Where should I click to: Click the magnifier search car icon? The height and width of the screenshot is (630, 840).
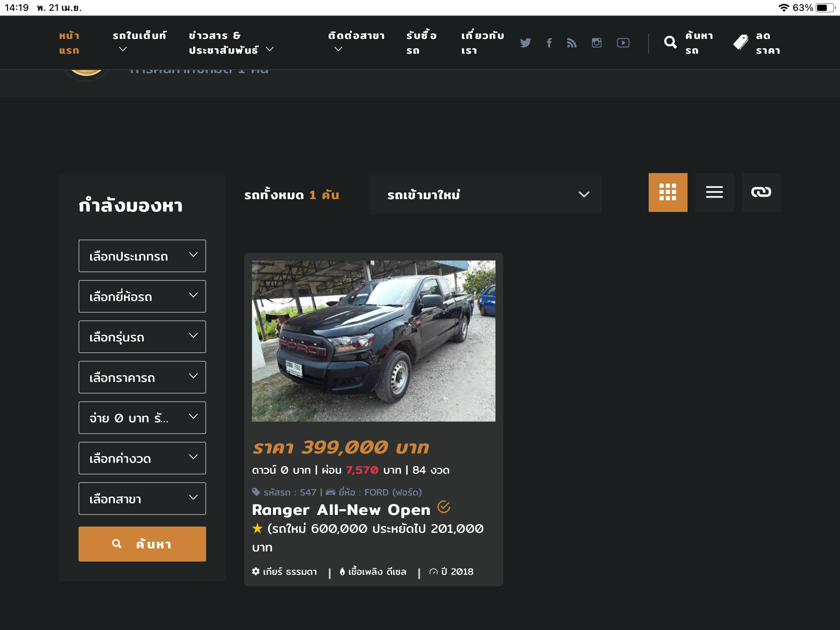(x=670, y=43)
